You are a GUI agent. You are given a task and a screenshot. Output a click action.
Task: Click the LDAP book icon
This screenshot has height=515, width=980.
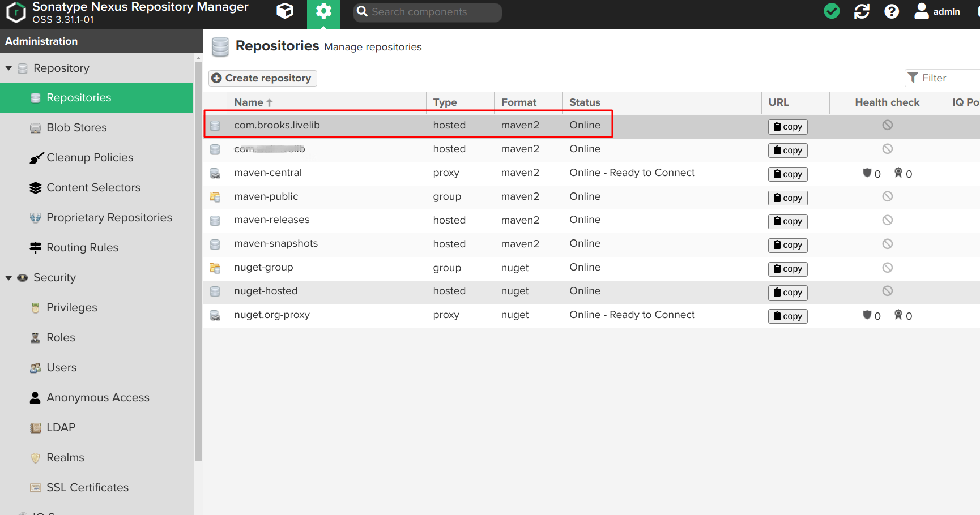35,428
